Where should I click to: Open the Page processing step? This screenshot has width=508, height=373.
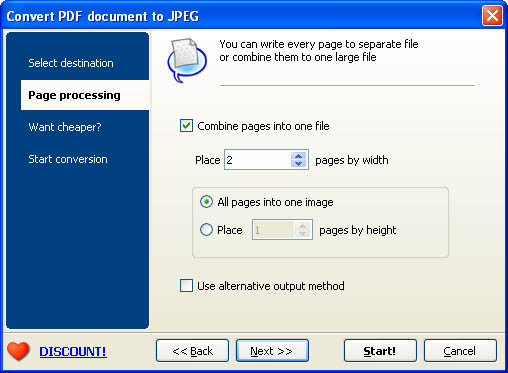point(85,95)
